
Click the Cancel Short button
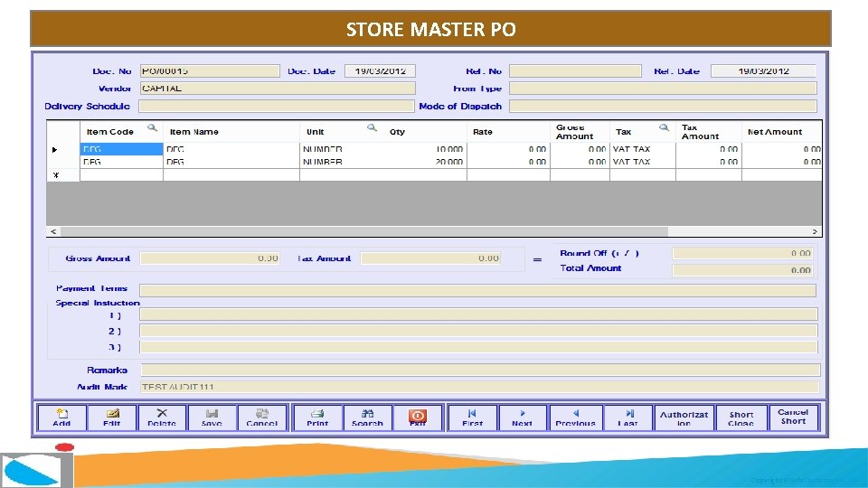pos(793,418)
